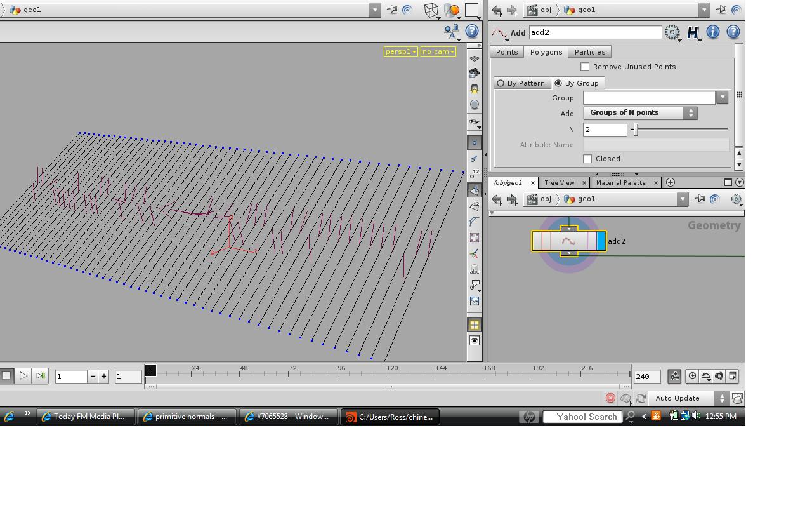Toggle display primitive hulls icon
The image size is (812, 508).
pos(475,222)
